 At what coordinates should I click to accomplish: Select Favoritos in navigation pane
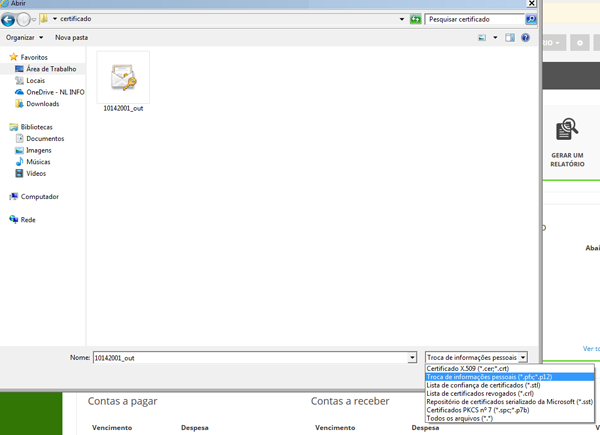(29, 57)
